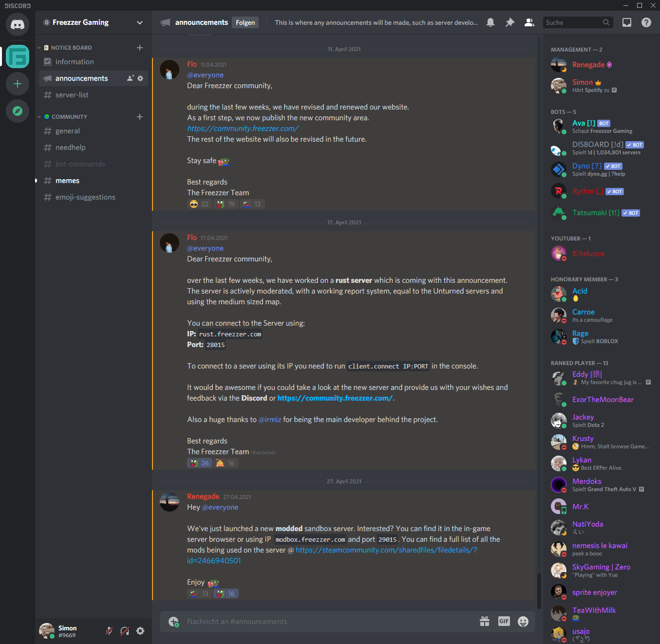The height and width of the screenshot is (644, 660).
Task: Open the steamcommunity sharedfiles link
Action: tap(386, 550)
